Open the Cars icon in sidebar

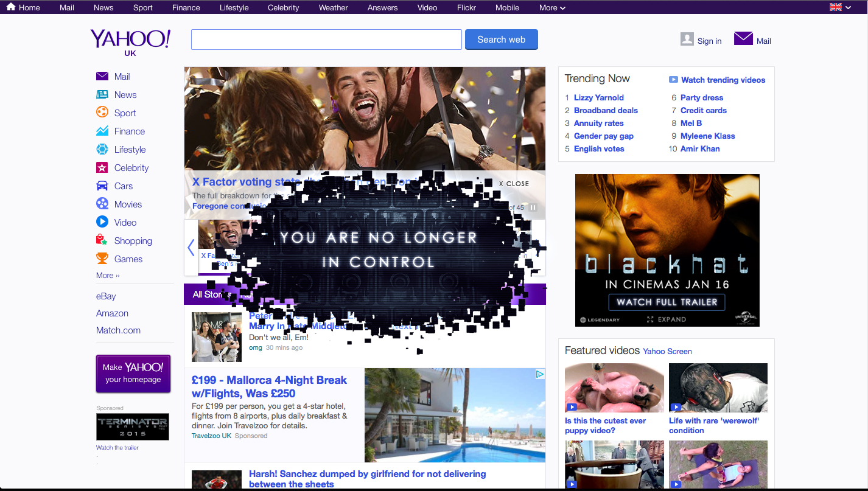(x=102, y=186)
